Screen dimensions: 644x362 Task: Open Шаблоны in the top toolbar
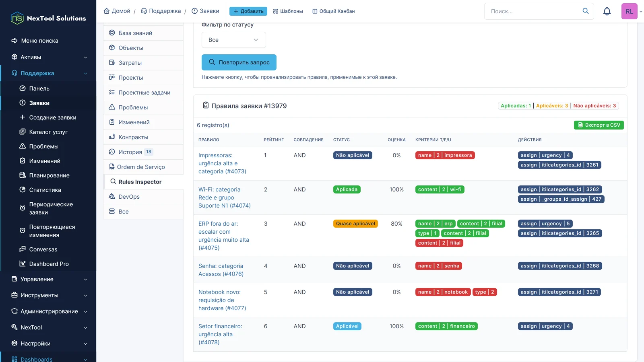click(288, 11)
